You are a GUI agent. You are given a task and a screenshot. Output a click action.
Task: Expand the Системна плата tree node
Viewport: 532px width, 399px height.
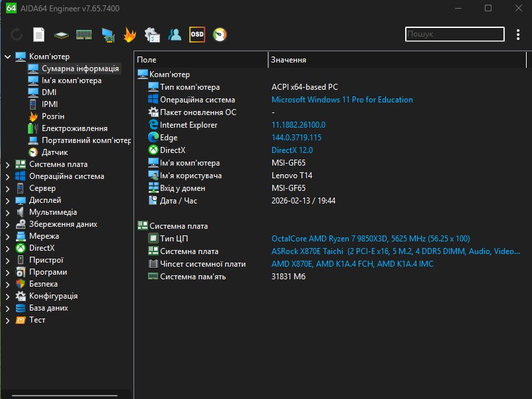click(8, 164)
